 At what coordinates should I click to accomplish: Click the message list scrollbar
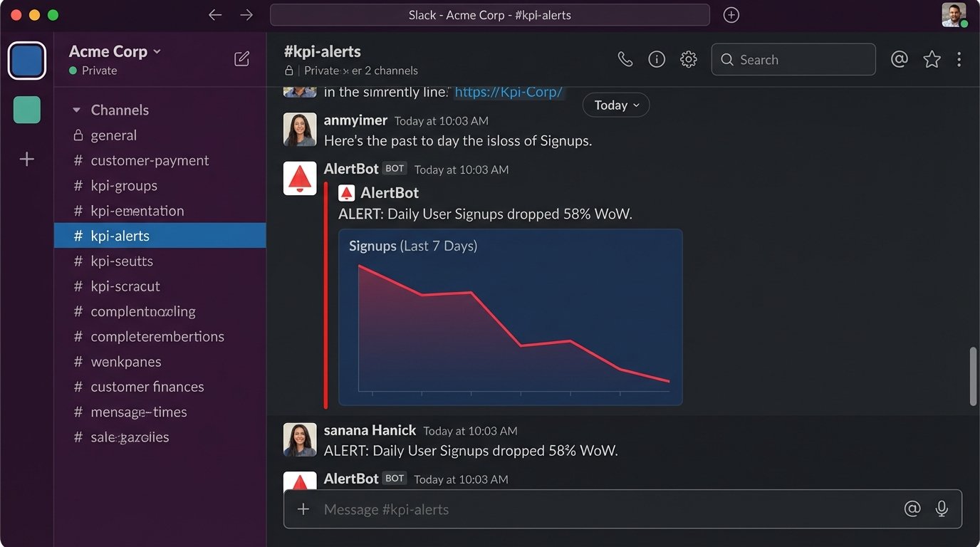(973, 376)
